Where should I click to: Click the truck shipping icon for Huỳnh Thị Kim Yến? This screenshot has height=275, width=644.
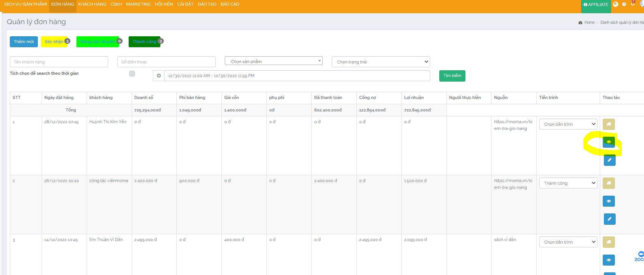(608, 124)
